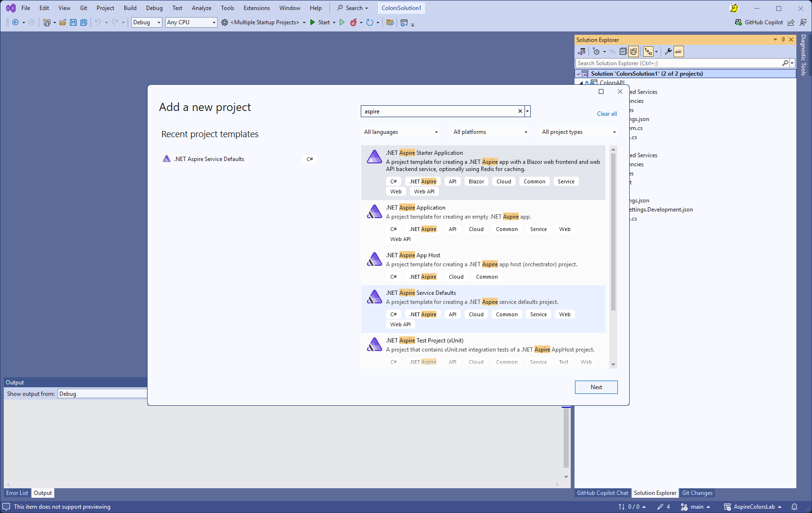Open the All languages dropdown
The height and width of the screenshot is (513, 812).
(x=401, y=132)
